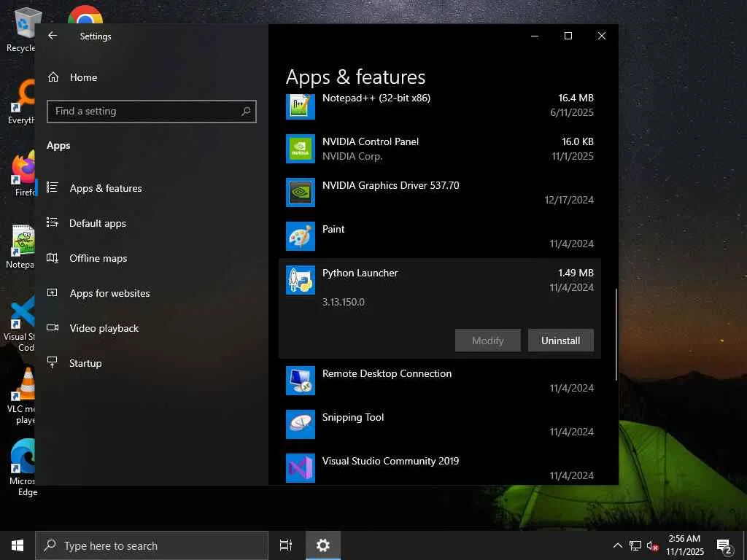Click the NVIDIA Corp. publisher text
This screenshot has width=747, height=560.
[x=352, y=156]
